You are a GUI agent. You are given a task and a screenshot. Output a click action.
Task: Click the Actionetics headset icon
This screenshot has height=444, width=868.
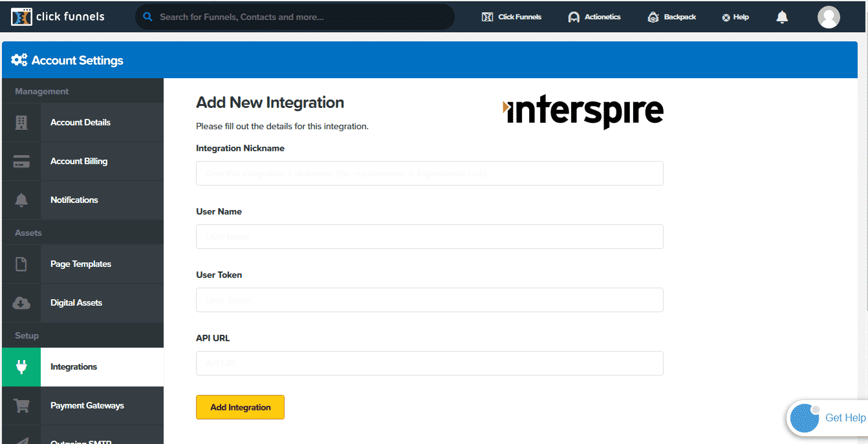click(574, 17)
